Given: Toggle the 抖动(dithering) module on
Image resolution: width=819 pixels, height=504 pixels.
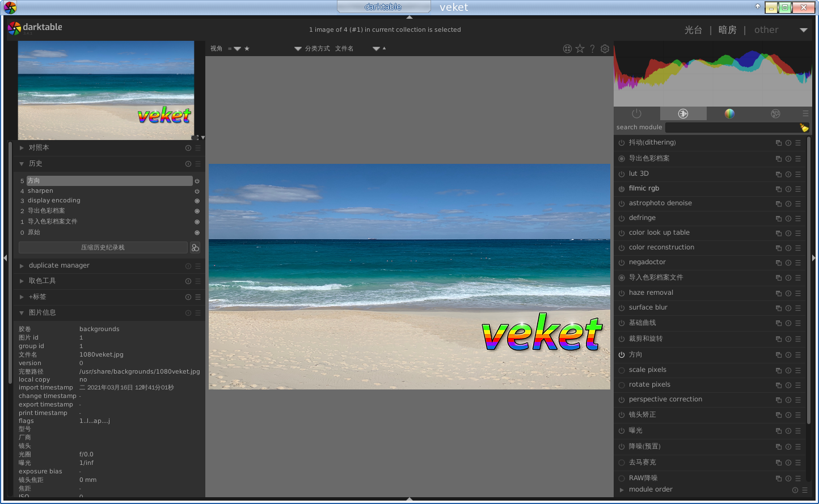Looking at the screenshot, I should pos(622,143).
